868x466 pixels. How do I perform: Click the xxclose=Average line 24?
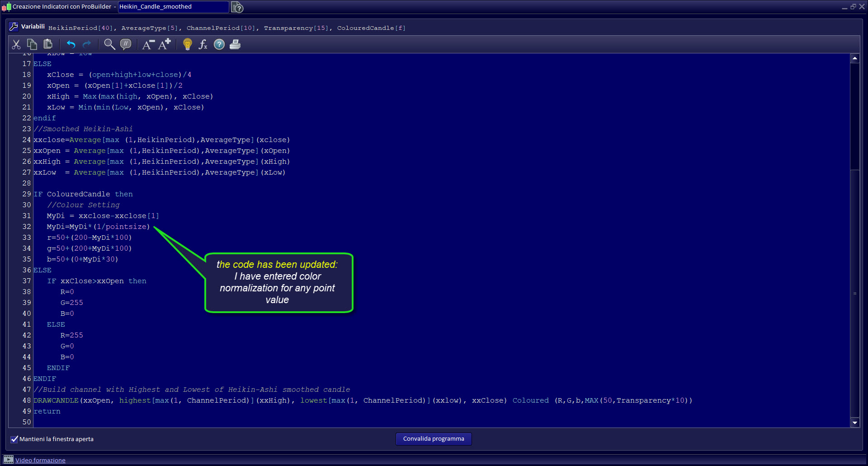pyautogui.click(x=161, y=140)
